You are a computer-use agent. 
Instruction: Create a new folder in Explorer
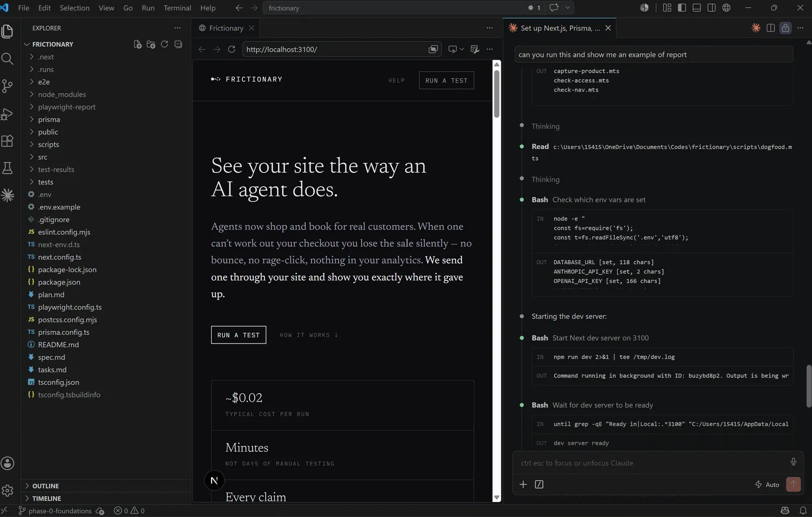[x=151, y=44]
